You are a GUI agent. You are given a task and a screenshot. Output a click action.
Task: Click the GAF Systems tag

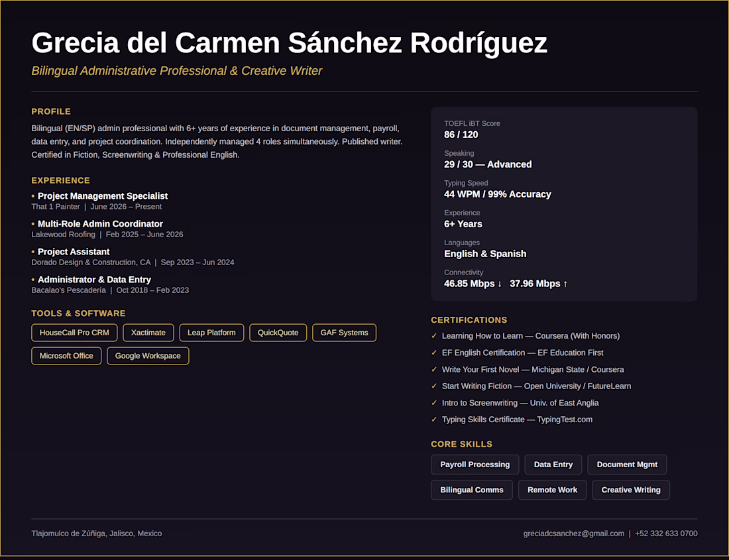[x=344, y=333]
